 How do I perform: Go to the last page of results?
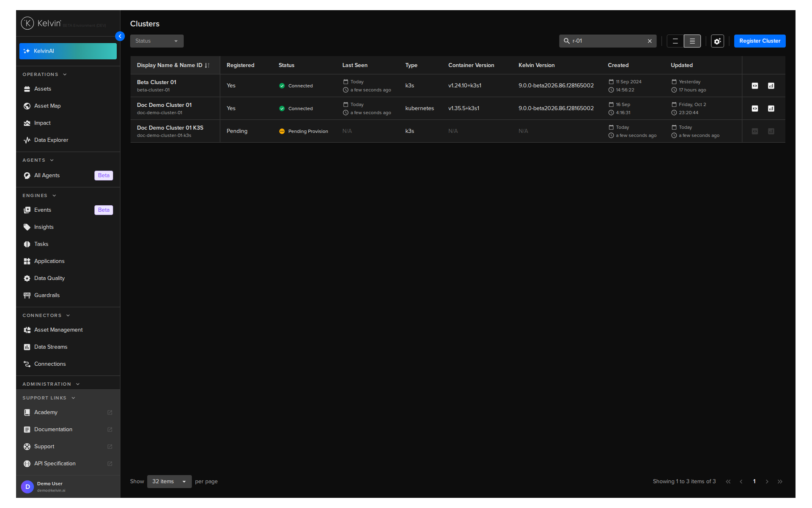pos(780,482)
